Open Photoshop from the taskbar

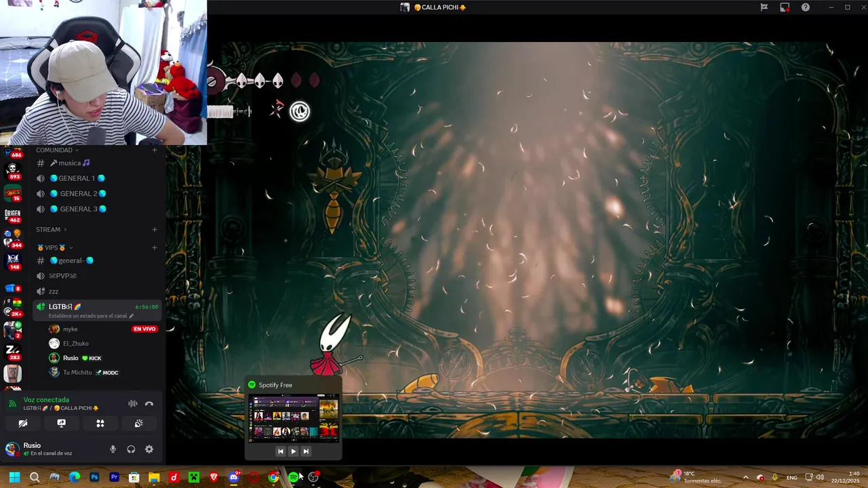pyautogui.click(x=94, y=477)
